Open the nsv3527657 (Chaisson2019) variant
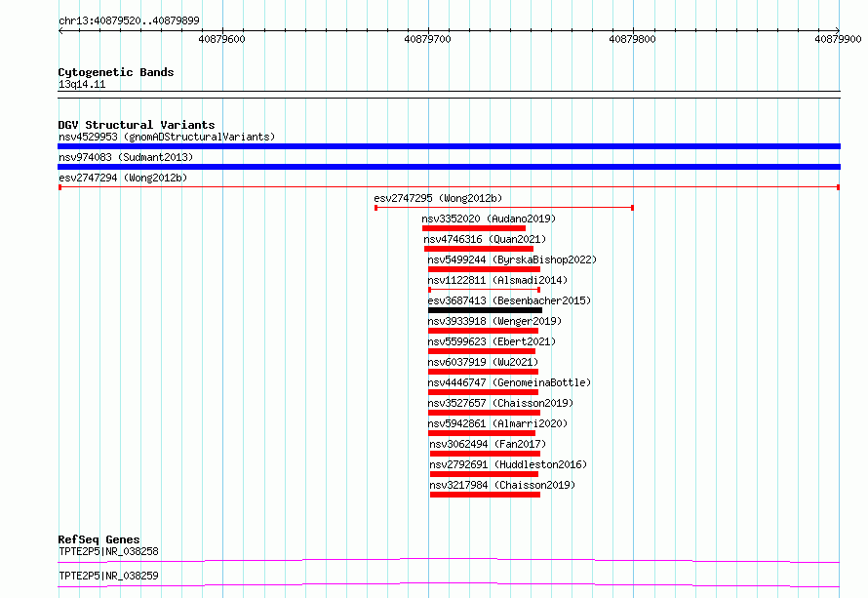 click(x=500, y=403)
